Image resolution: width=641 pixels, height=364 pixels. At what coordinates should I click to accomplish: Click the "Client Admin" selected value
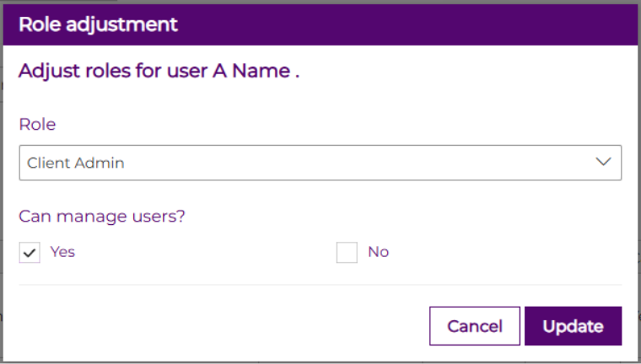pos(76,163)
